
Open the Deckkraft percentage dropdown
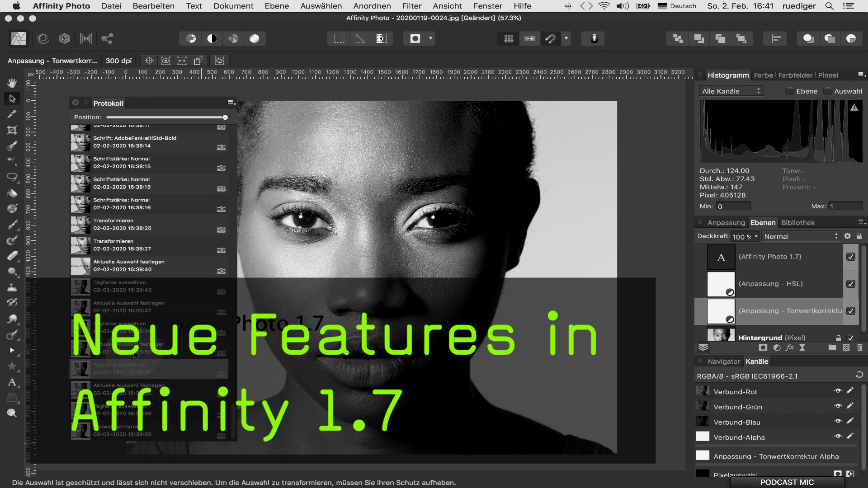[x=745, y=236]
